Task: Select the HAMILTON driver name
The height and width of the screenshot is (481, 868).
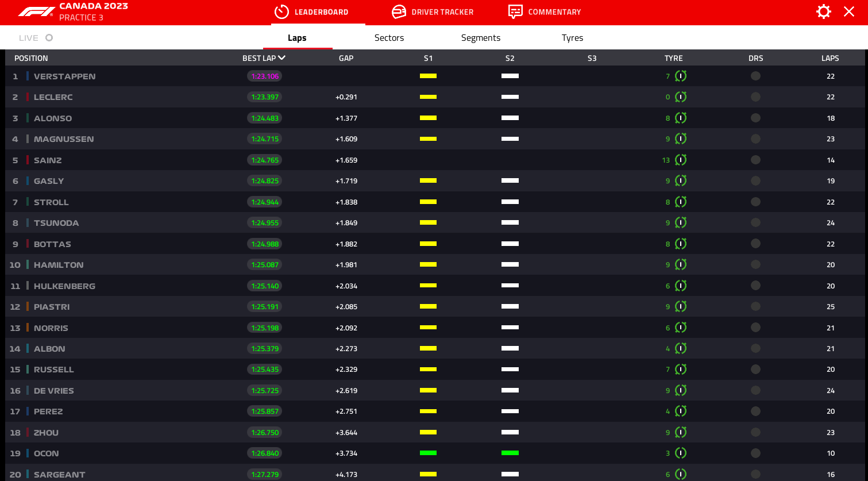Action: (59, 265)
